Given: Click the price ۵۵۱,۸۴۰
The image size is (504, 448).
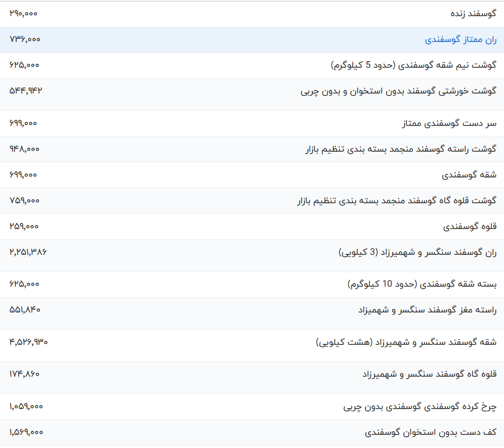Looking at the screenshot, I should coord(25,310).
